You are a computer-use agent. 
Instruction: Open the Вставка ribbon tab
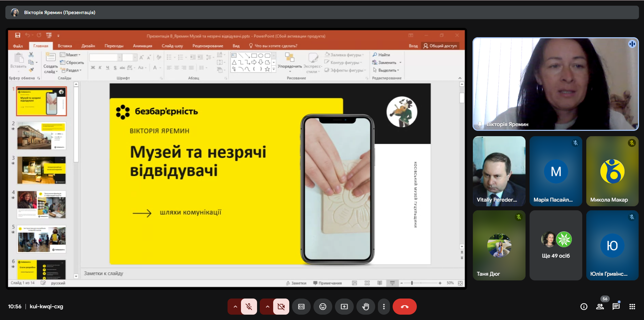coord(65,46)
